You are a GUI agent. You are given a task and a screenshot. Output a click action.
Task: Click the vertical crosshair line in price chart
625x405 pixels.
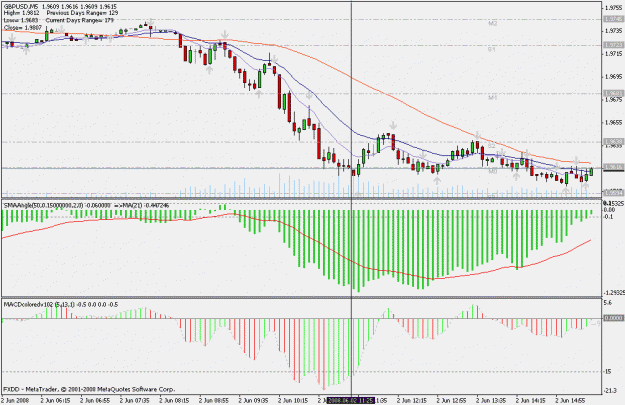(351, 100)
